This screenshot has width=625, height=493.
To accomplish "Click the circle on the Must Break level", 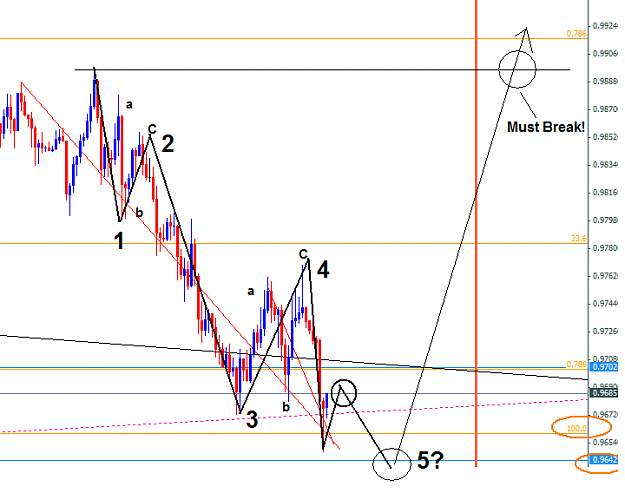I will tap(517, 69).
